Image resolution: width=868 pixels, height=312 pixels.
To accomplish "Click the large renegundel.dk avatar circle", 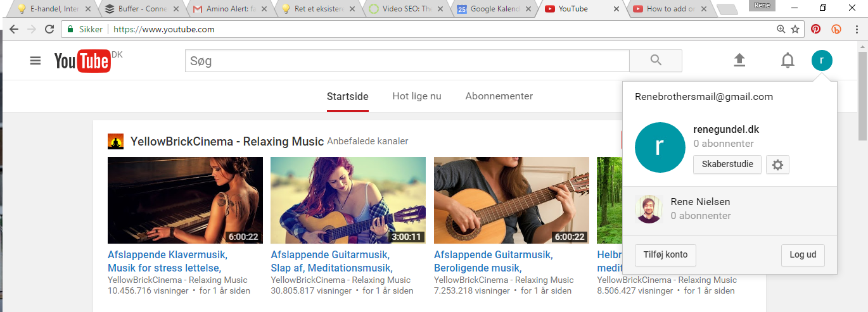I will (x=660, y=147).
